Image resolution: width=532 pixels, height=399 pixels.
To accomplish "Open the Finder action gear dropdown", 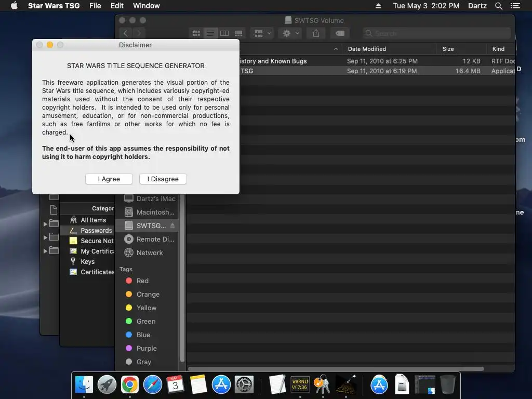I will (290, 33).
